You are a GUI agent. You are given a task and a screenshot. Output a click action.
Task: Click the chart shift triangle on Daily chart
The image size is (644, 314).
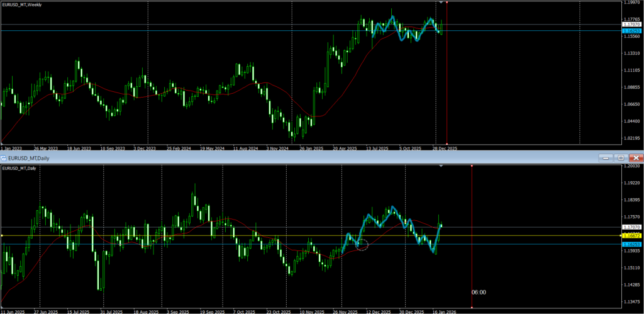(441, 166)
